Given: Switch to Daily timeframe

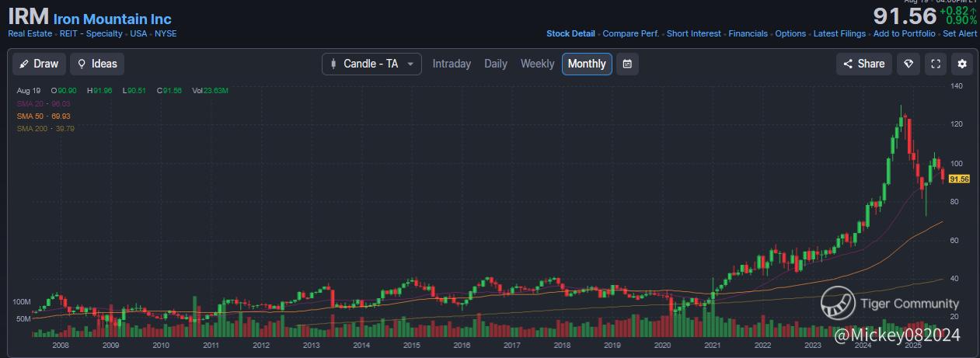Looking at the screenshot, I should pyautogui.click(x=496, y=64).
